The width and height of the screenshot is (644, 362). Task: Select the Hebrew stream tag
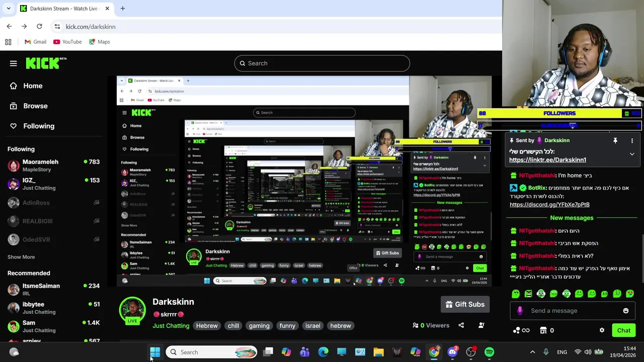coord(207,326)
